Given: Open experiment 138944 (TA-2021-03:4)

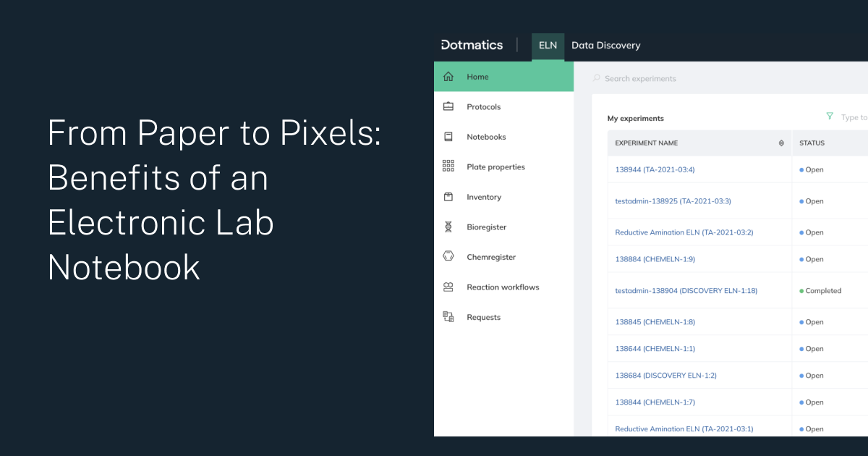Looking at the screenshot, I should [655, 169].
